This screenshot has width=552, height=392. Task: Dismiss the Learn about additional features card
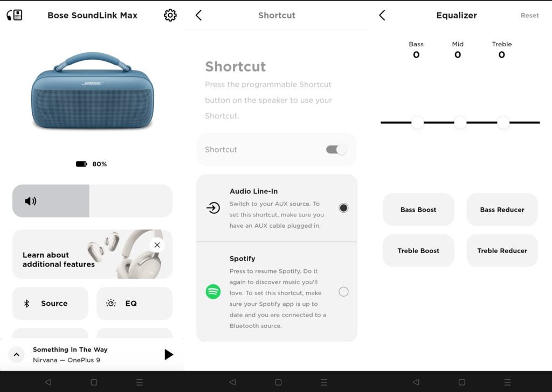coord(157,245)
